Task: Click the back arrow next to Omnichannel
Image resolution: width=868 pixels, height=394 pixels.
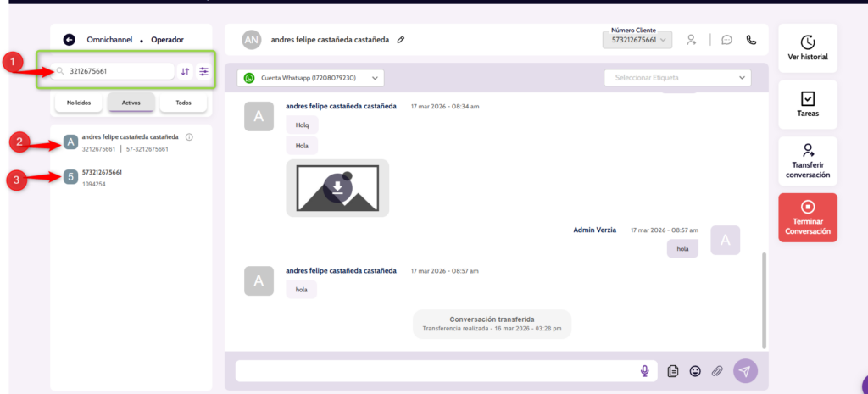Action: point(69,39)
